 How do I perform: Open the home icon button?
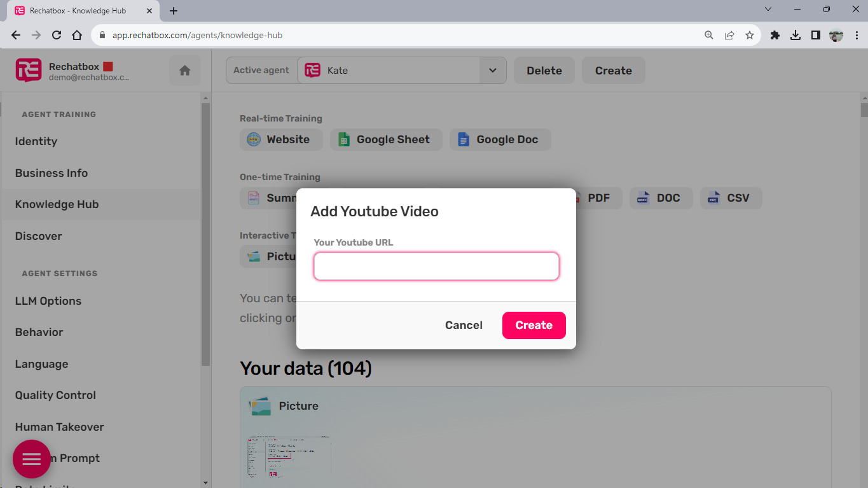(185, 71)
